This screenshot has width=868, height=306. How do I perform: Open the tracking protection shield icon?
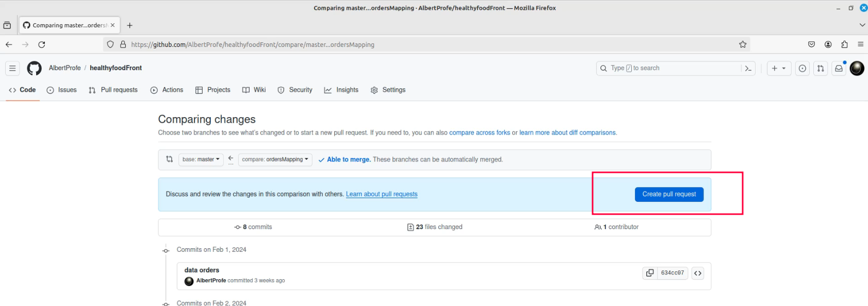pyautogui.click(x=110, y=44)
